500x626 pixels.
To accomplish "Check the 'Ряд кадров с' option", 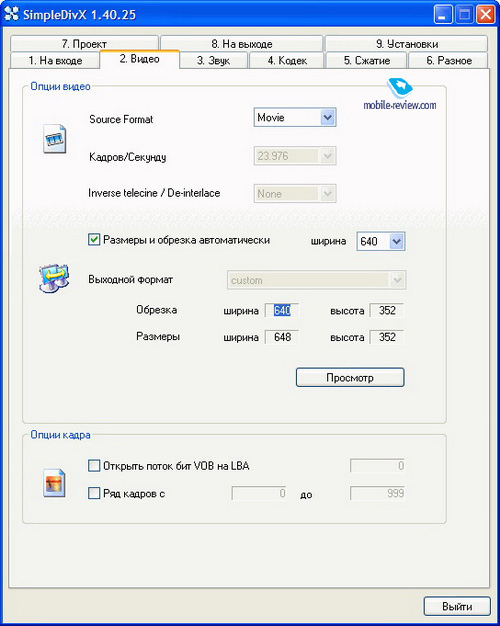I will pyautogui.click(x=94, y=493).
